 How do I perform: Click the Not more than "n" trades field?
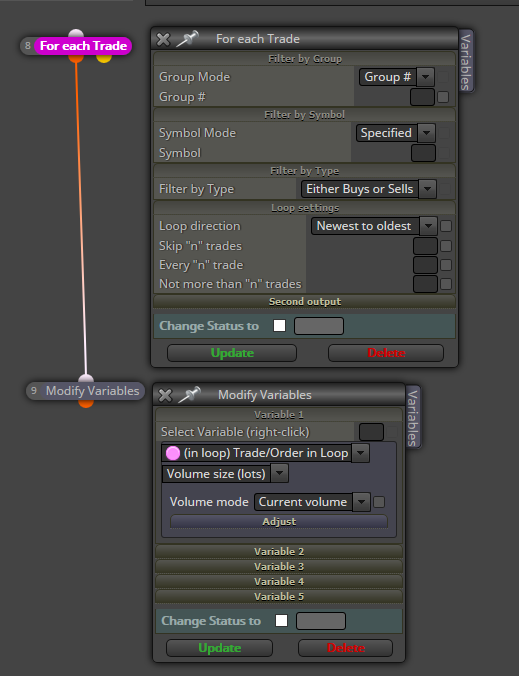(x=425, y=284)
